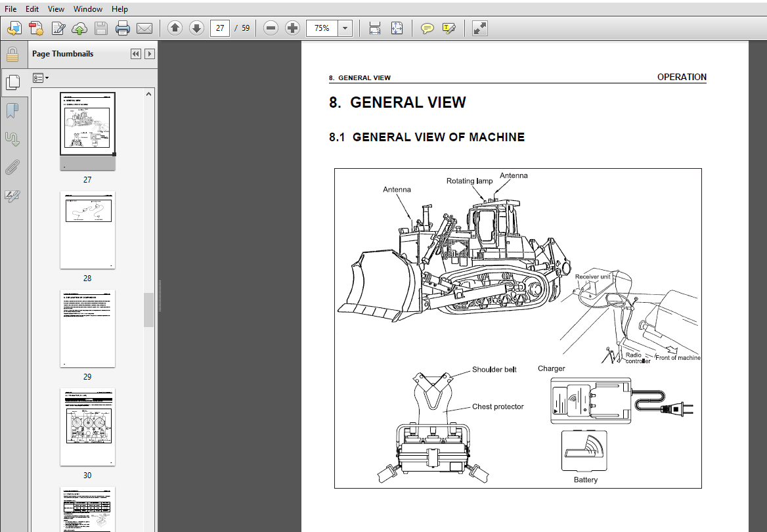Select the page 28 thumbnail

click(x=87, y=230)
